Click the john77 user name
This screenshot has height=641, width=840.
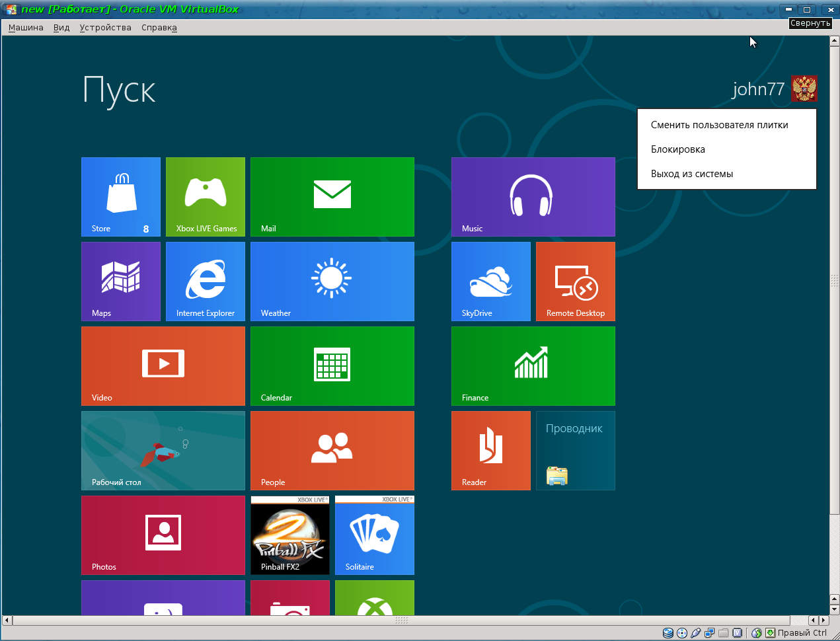758,89
